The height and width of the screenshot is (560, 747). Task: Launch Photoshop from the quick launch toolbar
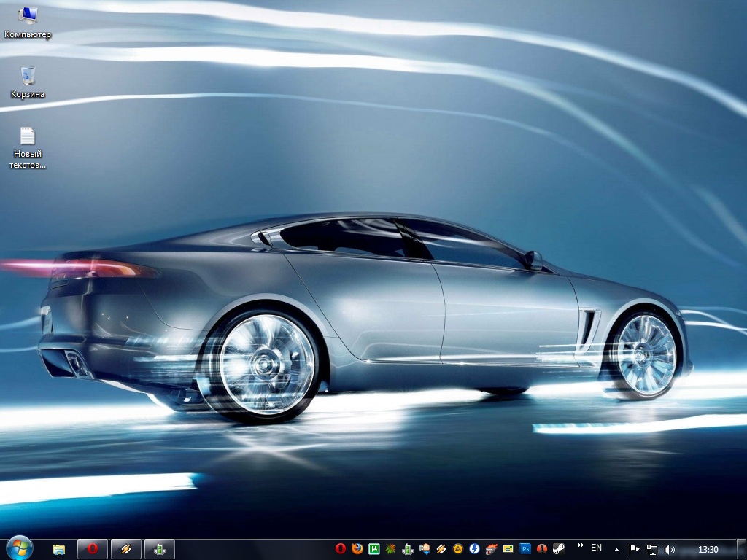click(x=525, y=548)
